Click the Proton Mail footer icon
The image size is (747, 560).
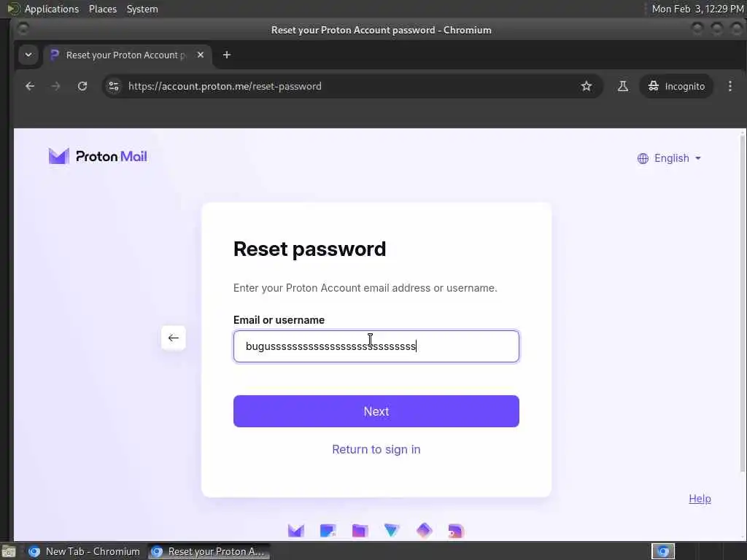296,531
